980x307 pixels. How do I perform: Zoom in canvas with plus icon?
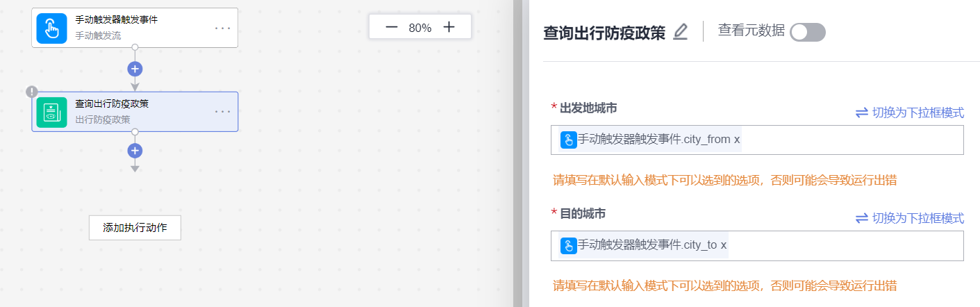pos(449,27)
